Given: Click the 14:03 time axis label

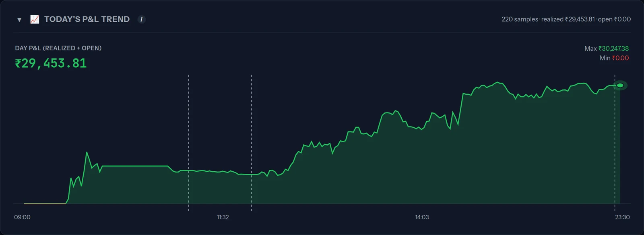Looking at the screenshot, I should coord(422,217).
